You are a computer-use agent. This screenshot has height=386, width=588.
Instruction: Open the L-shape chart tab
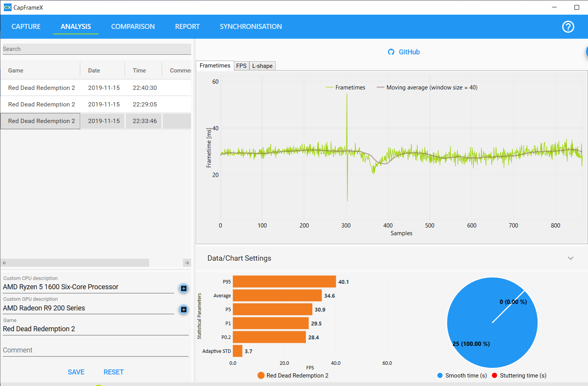coord(263,66)
